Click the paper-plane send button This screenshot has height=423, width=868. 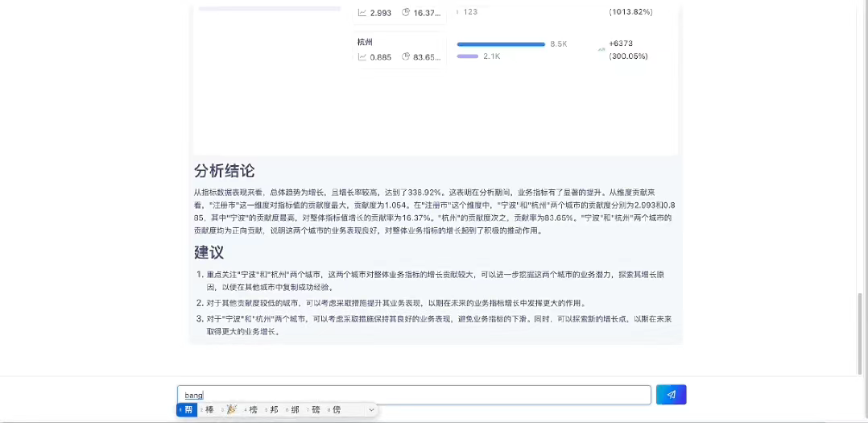pos(671,395)
